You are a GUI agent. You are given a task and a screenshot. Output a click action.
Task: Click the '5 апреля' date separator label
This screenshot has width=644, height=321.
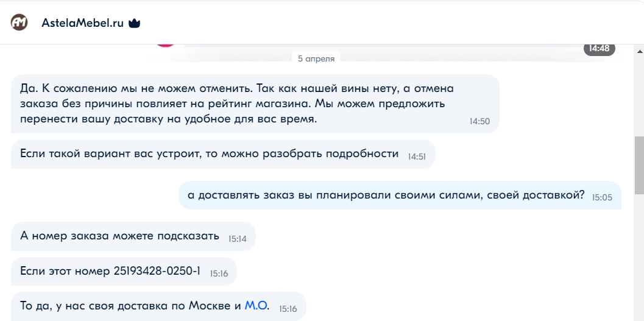316,58
